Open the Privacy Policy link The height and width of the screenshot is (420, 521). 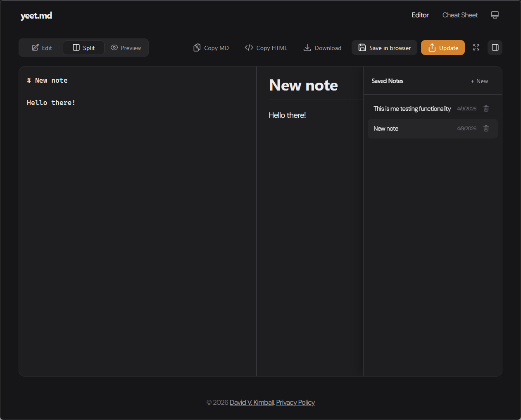click(295, 402)
